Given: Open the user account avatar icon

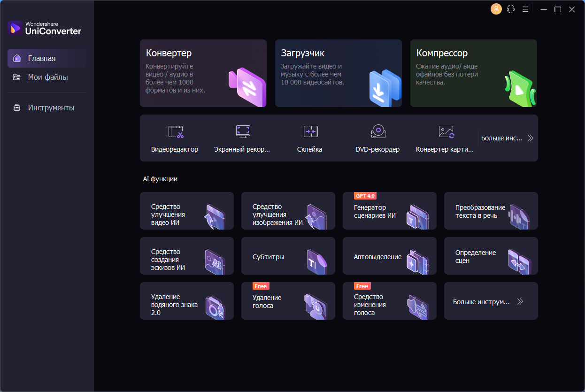Looking at the screenshot, I should [496, 9].
